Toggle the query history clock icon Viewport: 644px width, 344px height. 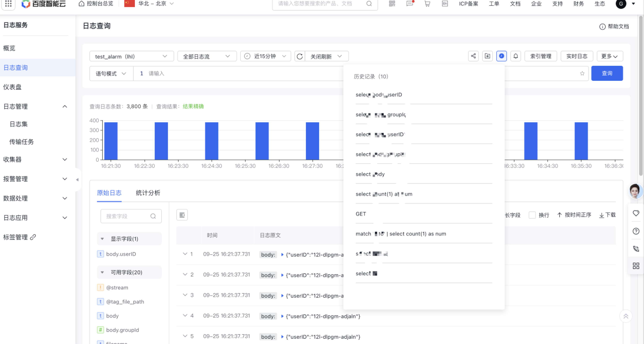pyautogui.click(x=501, y=56)
